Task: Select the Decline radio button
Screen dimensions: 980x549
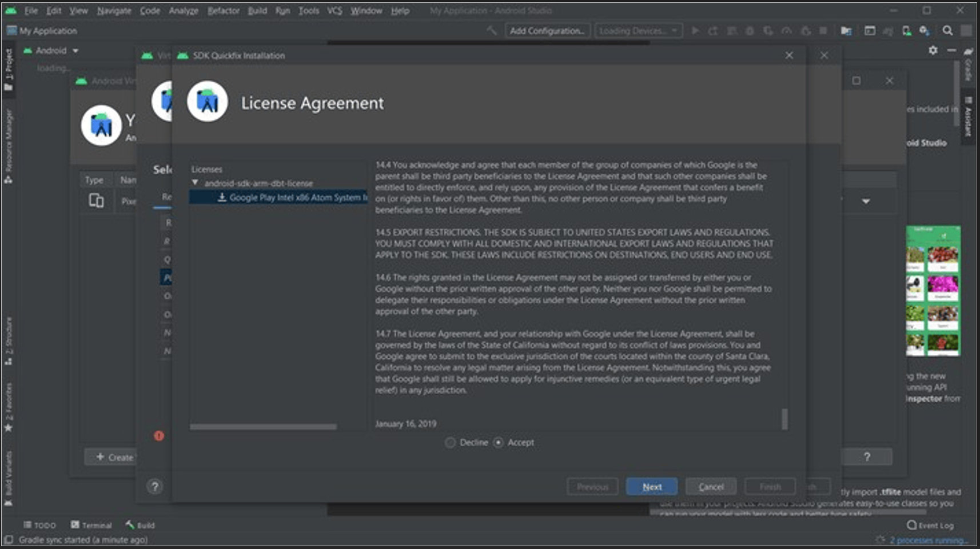Action: point(451,443)
